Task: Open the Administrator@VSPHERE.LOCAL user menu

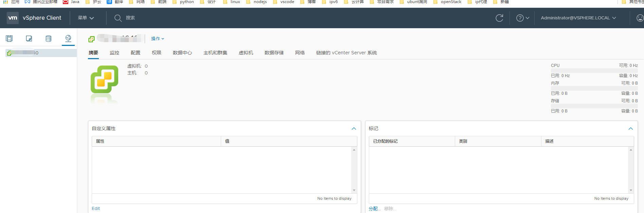Action: click(578, 18)
